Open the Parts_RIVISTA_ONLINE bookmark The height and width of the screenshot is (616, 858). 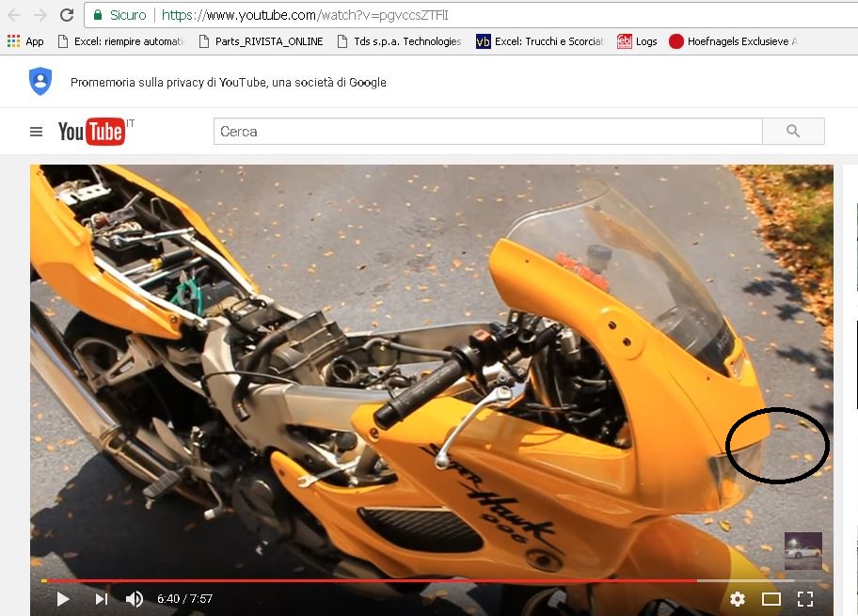click(261, 41)
